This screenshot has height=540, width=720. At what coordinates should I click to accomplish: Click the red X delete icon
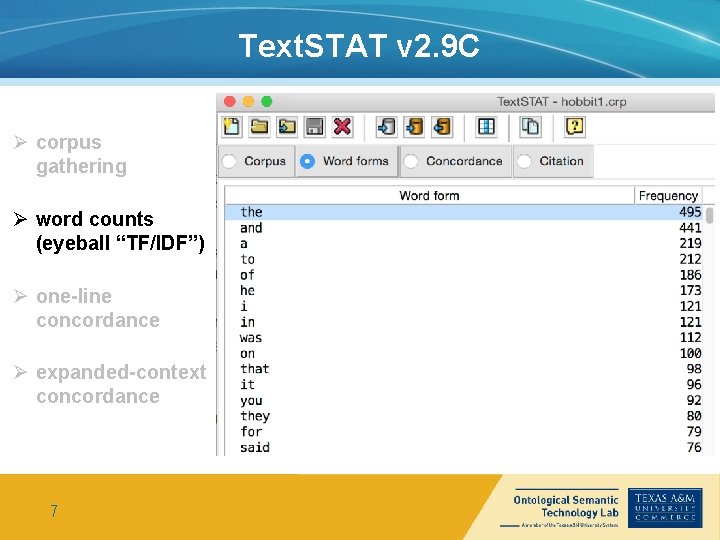(342, 126)
